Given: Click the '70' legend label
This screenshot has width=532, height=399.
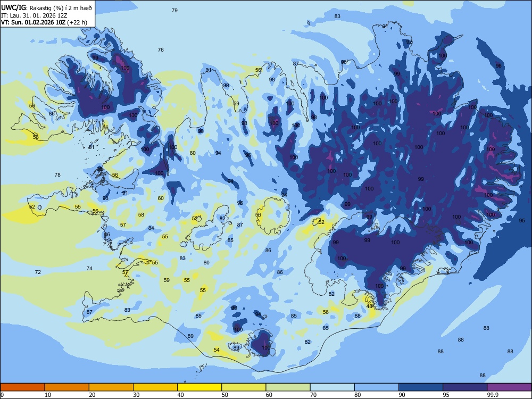Looking at the screenshot, I should point(313,395).
